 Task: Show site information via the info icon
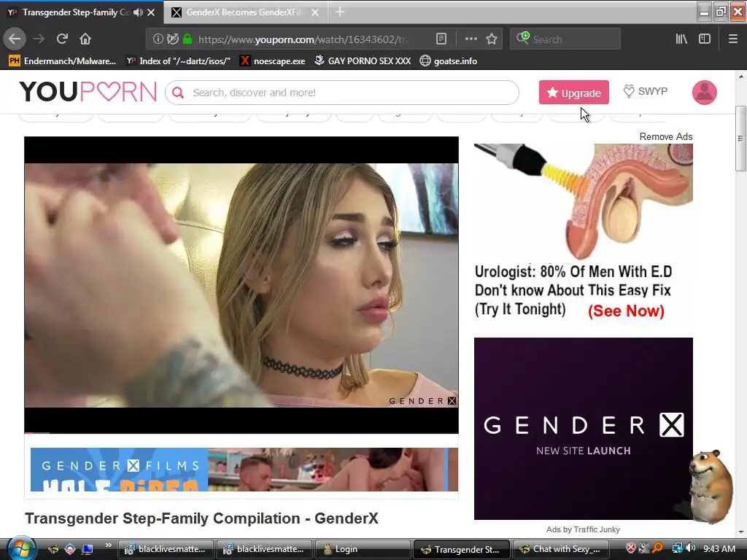pyautogui.click(x=158, y=39)
